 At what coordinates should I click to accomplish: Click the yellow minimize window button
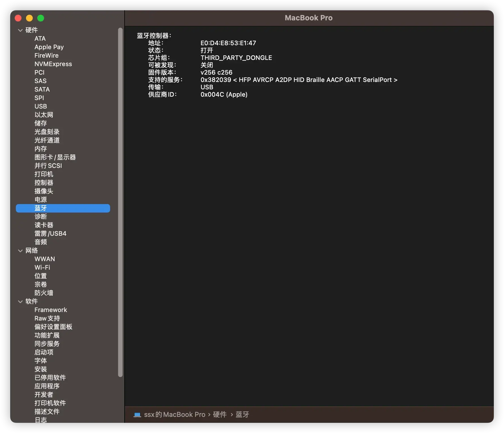[x=29, y=18]
